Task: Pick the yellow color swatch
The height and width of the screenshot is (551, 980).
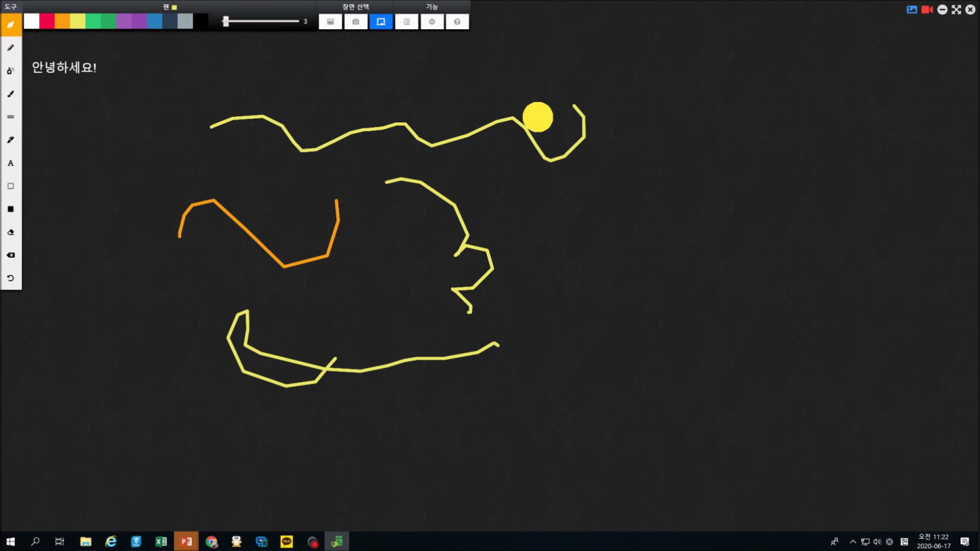Action: pos(78,22)
